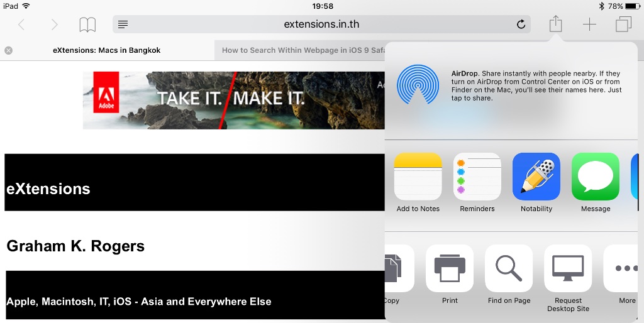Screen dimensions: 644x323
Task: Tap the AirDrop description text
Action: [536, 86]
